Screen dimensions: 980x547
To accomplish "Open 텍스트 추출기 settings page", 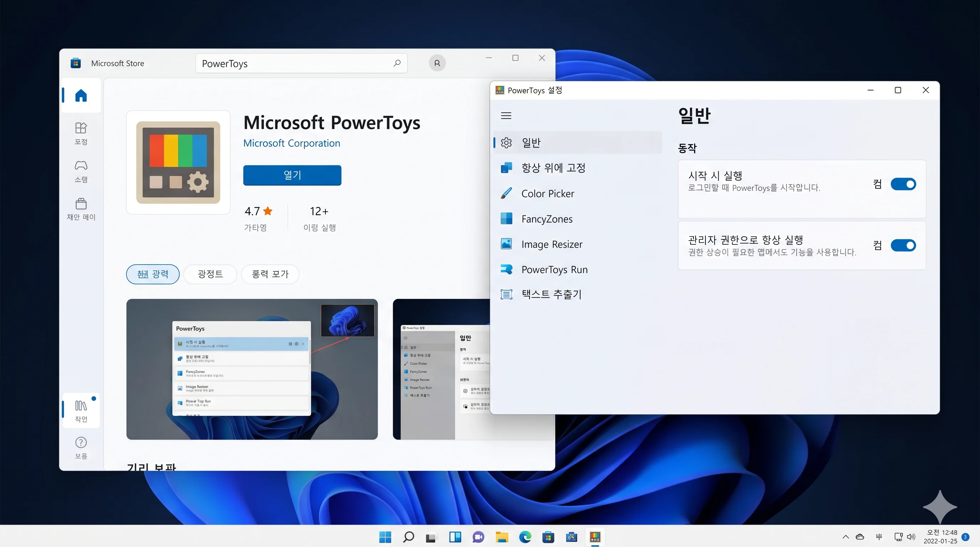I will point(578,294).
